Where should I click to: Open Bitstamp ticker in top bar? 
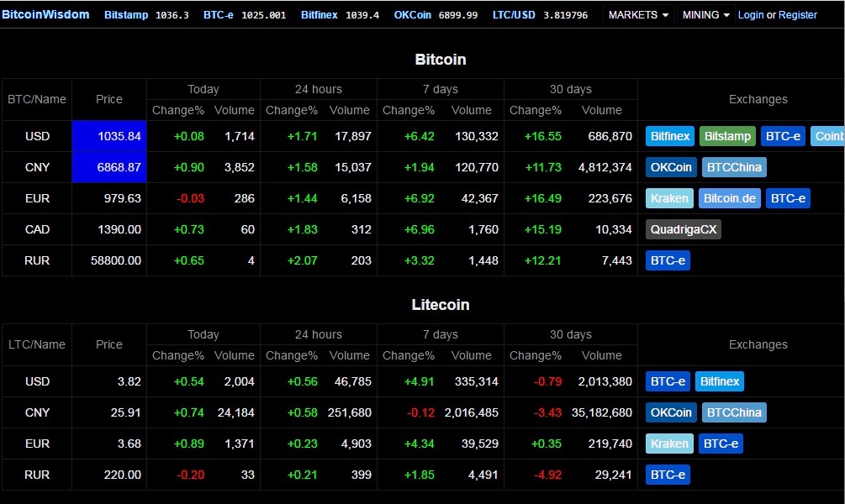pos(146,15)
